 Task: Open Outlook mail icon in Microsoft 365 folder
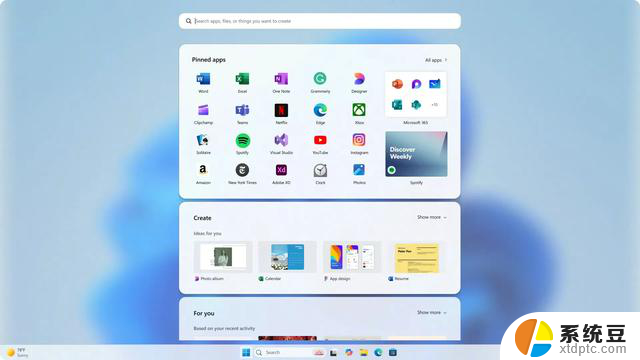pyautogui.click(x=435, y=84)
